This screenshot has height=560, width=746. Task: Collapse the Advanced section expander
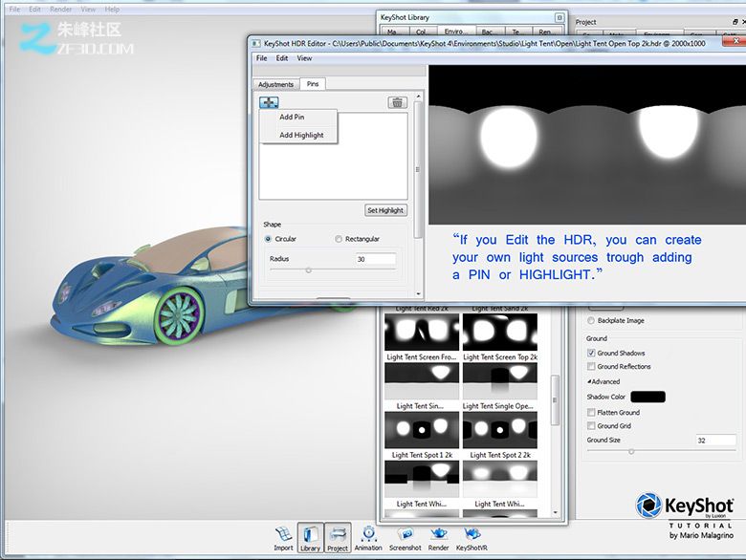(589, 381)
